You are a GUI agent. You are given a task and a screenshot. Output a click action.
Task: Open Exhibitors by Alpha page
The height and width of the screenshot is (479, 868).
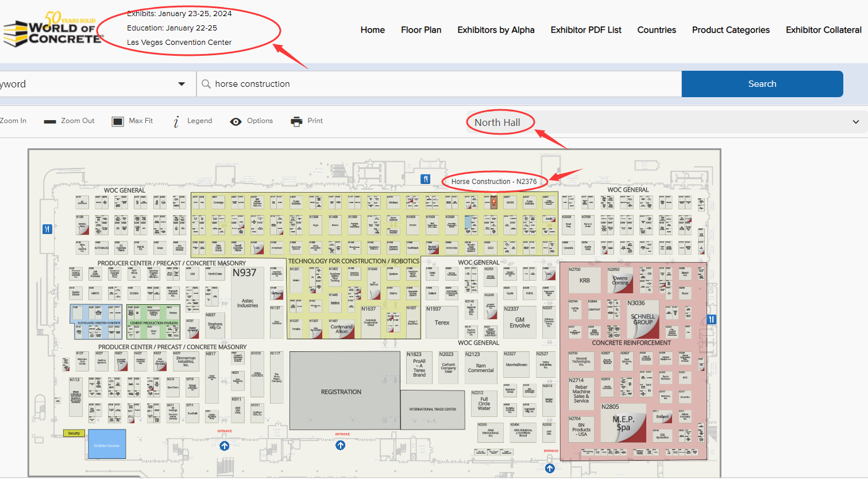pyautogui.click(x=496, y=30)
